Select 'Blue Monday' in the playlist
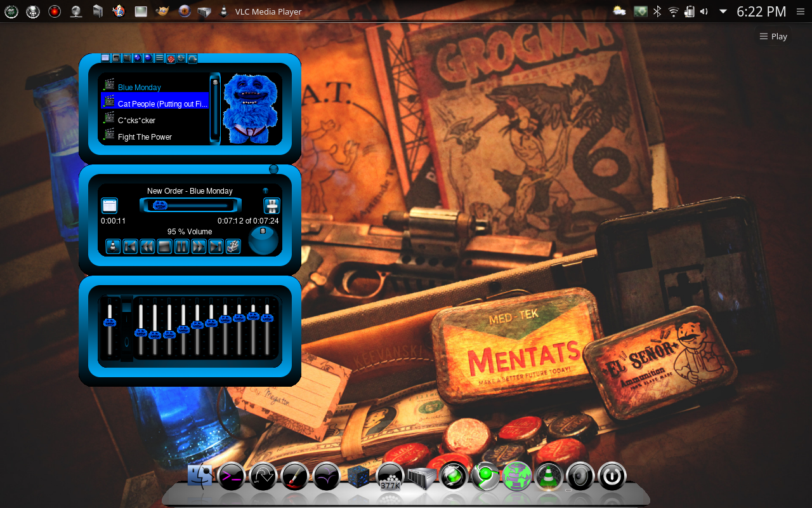The height and width of the screenshot is (508, 812). (140, 88)
